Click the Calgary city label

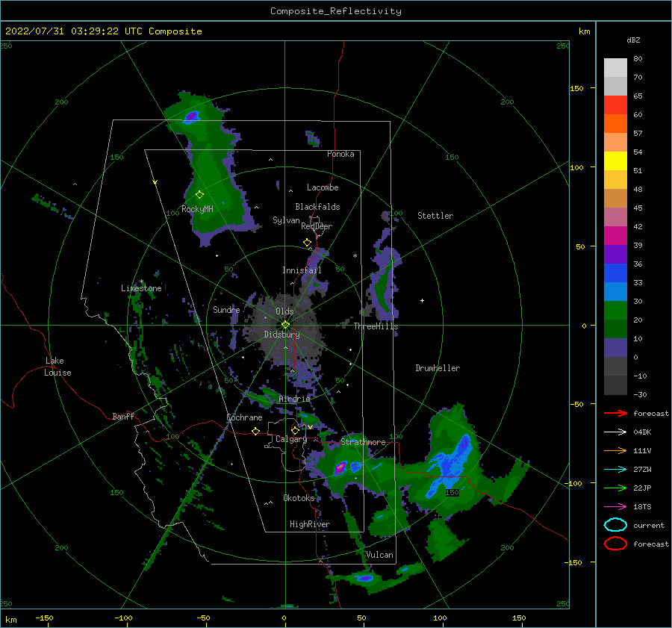291,439
